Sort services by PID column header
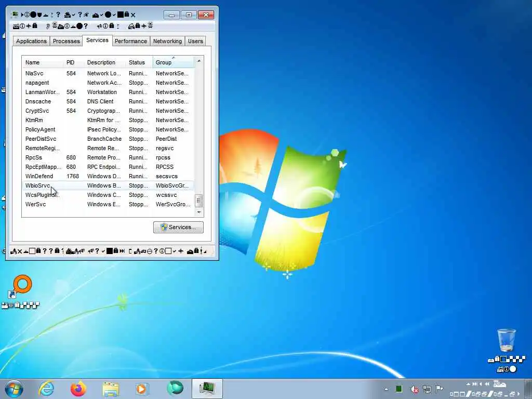This screenshot has height=399, width=532. [74, 62]
